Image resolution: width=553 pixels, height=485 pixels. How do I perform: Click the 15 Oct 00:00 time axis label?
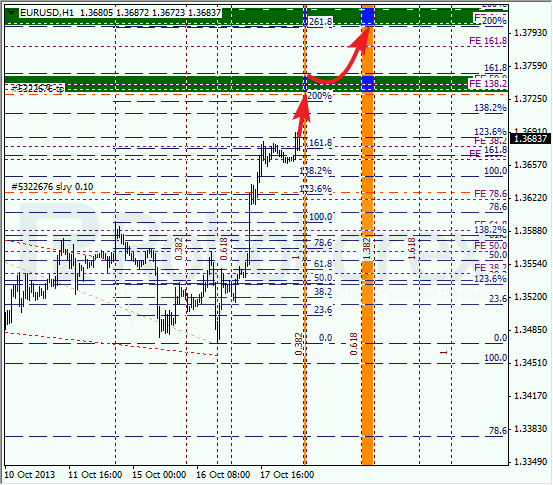[159, 474]
